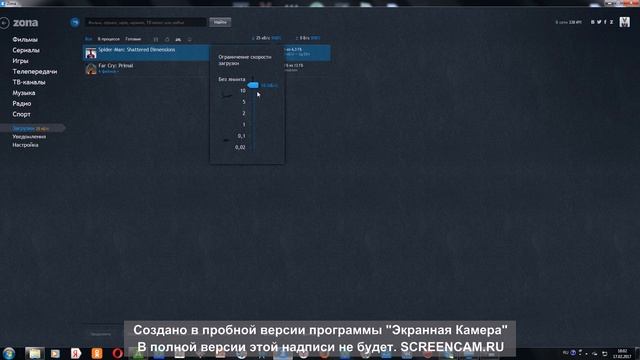Select the Far Cry: Primal download row
Image resolution: width=640 pixels, height=360 pixels.
[x=207, y=68]
